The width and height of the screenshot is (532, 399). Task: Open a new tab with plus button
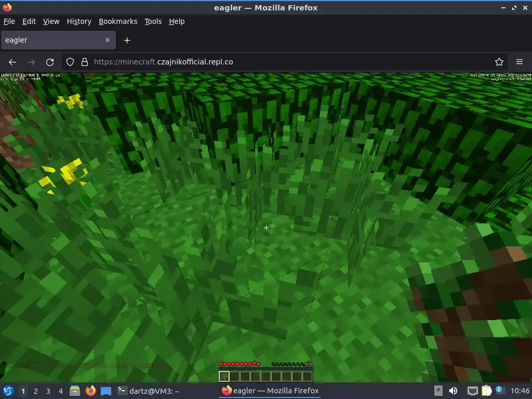coord(127,41)
